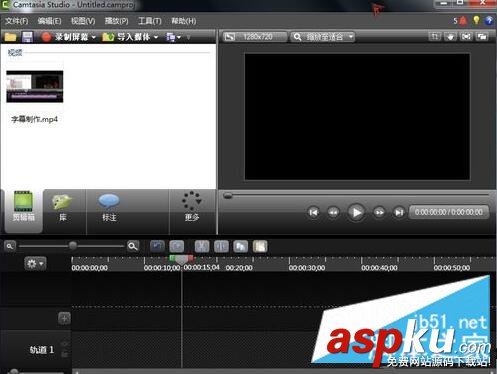Viewport: 497px width, 374px height.
Task: Click the tips light bulb icon
Action: point(476,20)
